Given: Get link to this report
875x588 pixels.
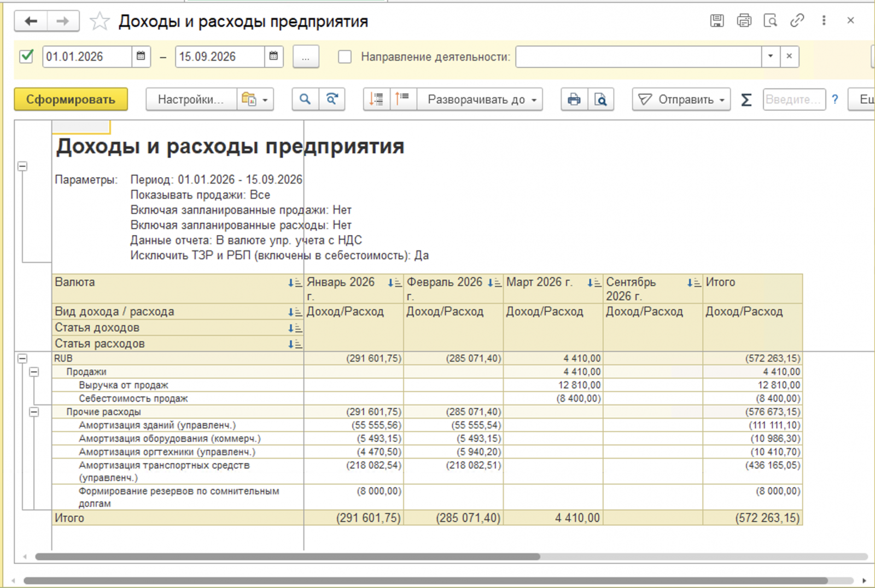Looking at the screenshot, I should [797, 21].
